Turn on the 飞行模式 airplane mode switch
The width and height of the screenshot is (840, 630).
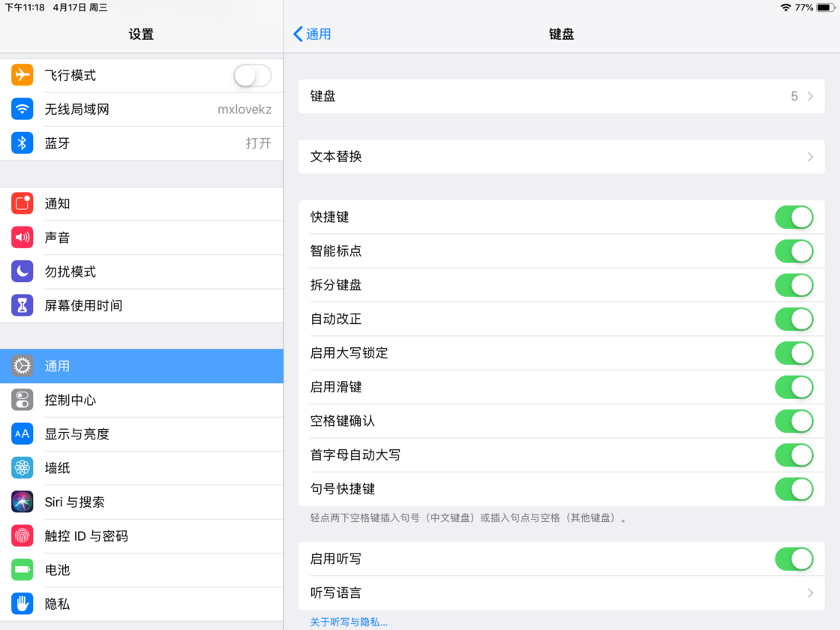(252, 76)
